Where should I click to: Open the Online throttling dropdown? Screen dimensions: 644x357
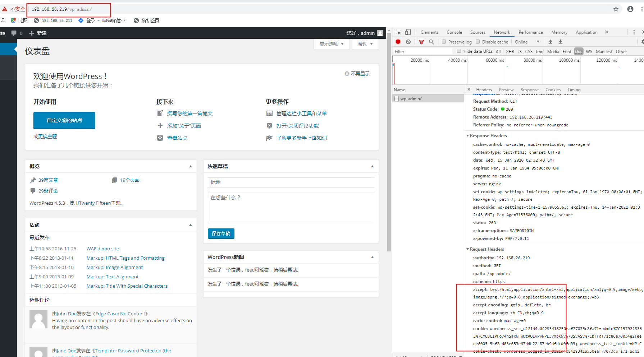click(x=527, y=42)
